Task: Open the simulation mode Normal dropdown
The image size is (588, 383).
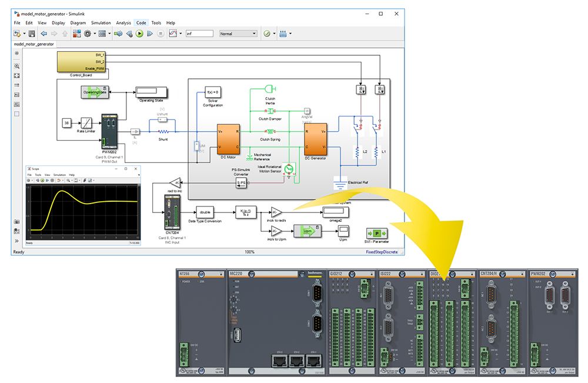Action: tap(238, 34)
